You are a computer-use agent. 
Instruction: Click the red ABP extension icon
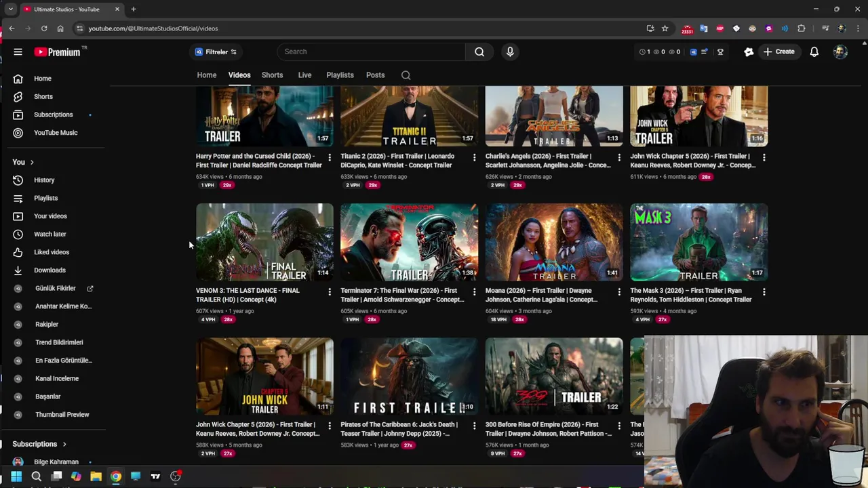tap(719, 28)
